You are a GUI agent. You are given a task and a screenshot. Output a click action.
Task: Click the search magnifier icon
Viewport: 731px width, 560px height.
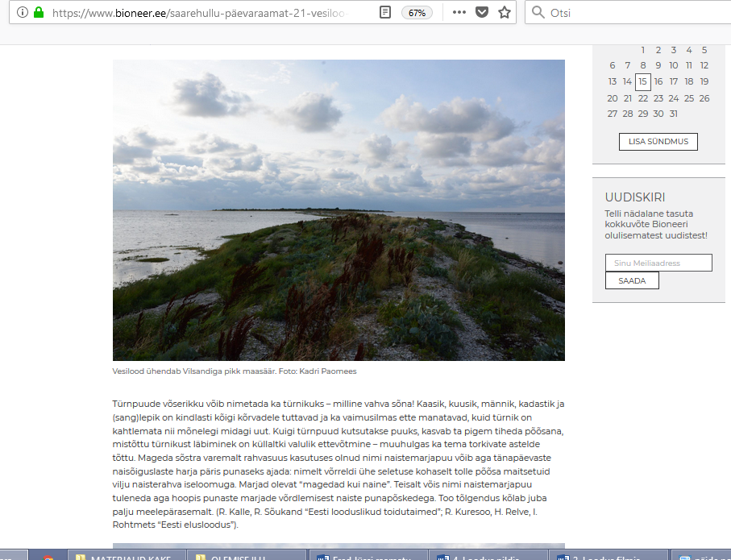click(x=538, y=13)
